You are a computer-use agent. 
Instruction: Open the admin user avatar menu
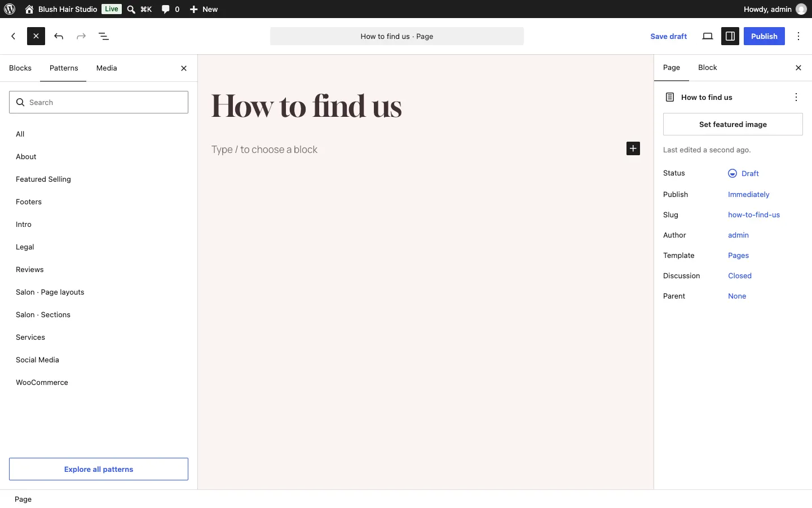801,9
